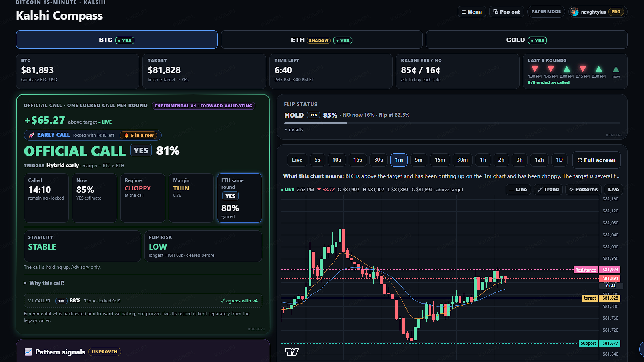Select the 1D timeframe
Image resolution: width=644 pixels, height=362 pixels.
[560, 160]
